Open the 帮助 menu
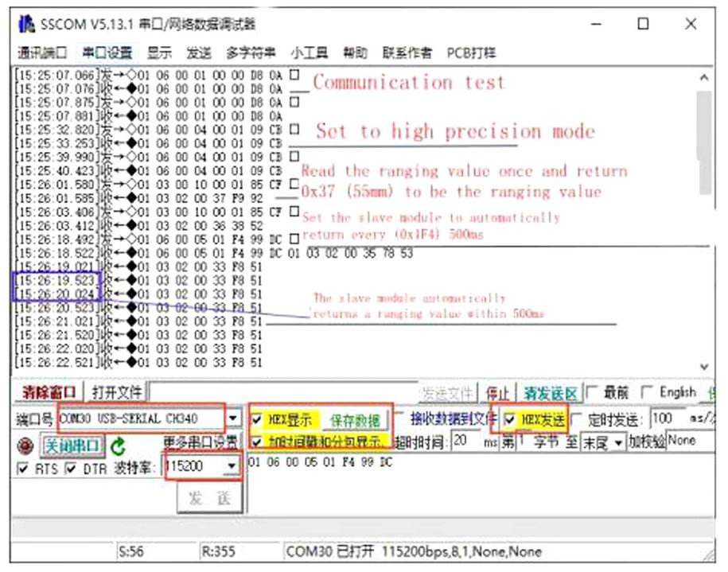 tap(355, 53)
